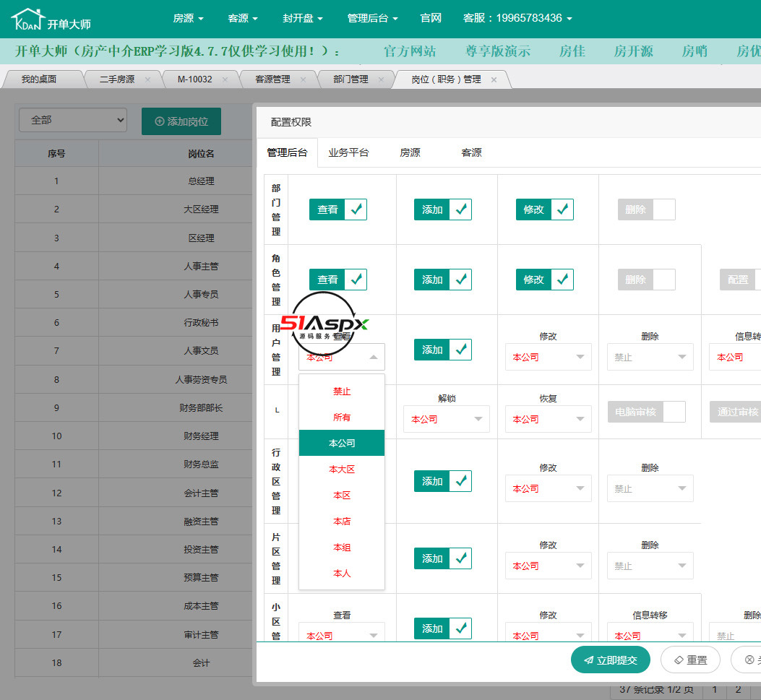Select the 财务总监 row
The height and width of the screenshot is (700, 761).
pos(134,464)
